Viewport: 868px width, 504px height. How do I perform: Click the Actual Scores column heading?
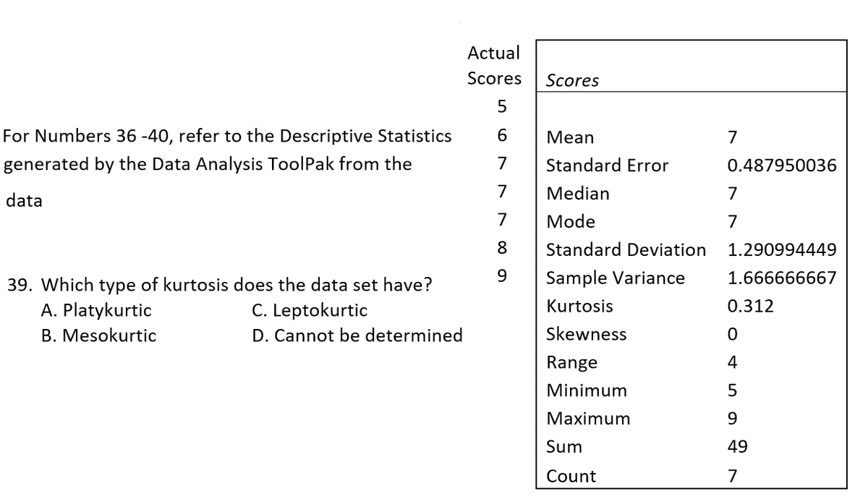[494, 65]
